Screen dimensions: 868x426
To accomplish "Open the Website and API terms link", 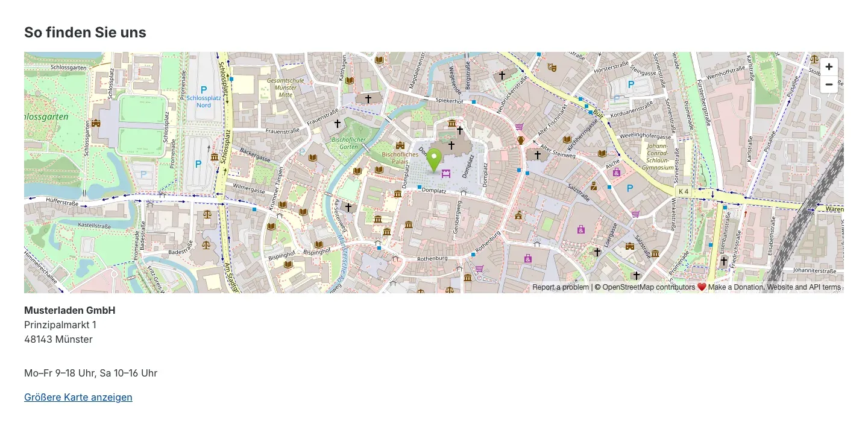I will tap(804, 287).
